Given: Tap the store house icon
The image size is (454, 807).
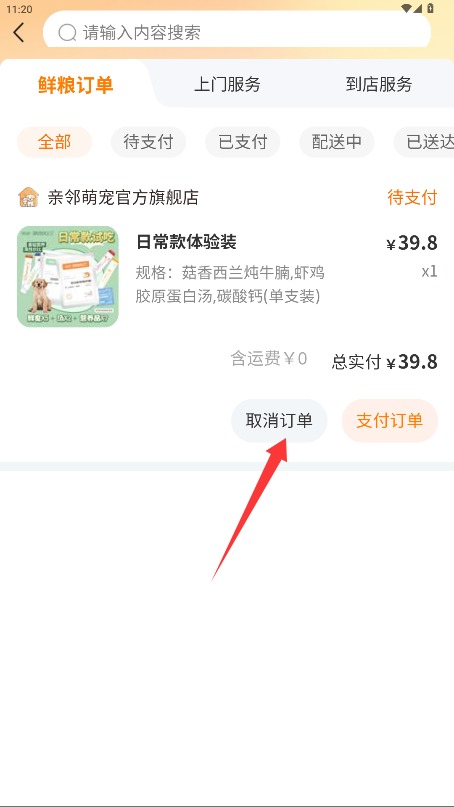Looking at the screenshot, I should pyautogui.click(x=28, y=197).
